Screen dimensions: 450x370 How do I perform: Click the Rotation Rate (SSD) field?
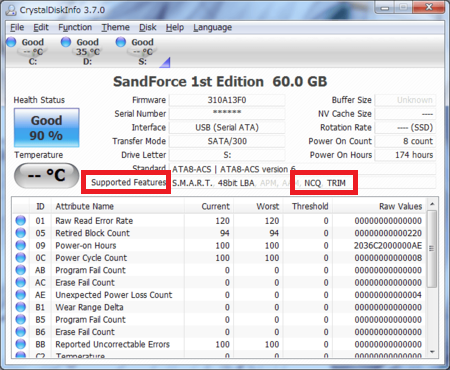tap(405, 127)
